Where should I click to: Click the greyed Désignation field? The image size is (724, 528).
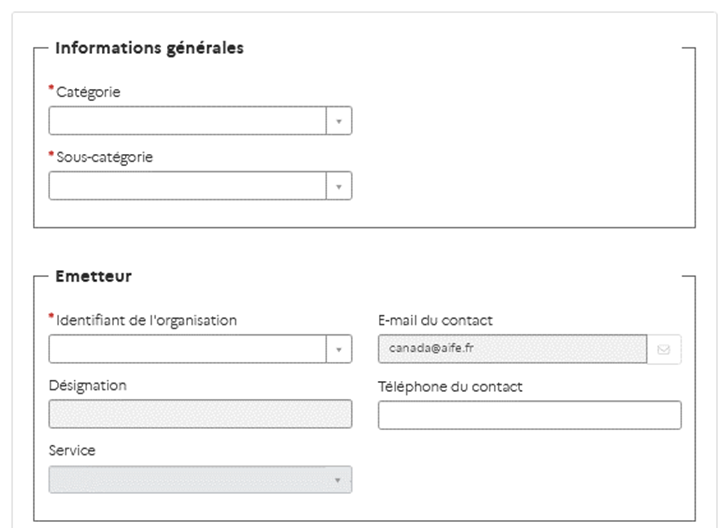[200, 415]
